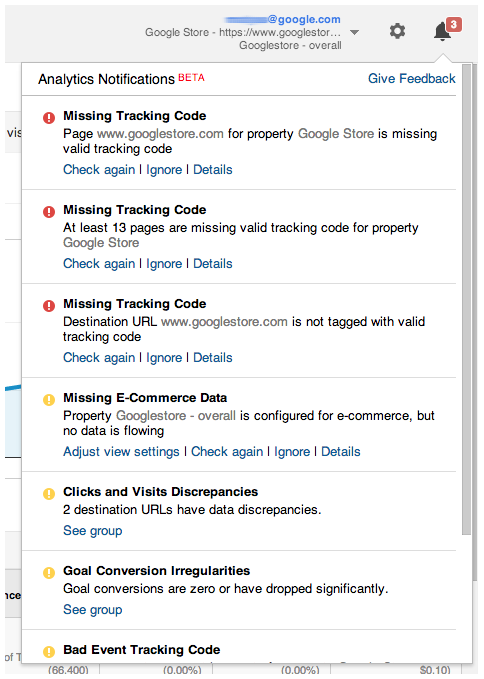
Task: Click the yellow warning icon for Goal Conversion Irregularities
Action: (x=49, y=572)
